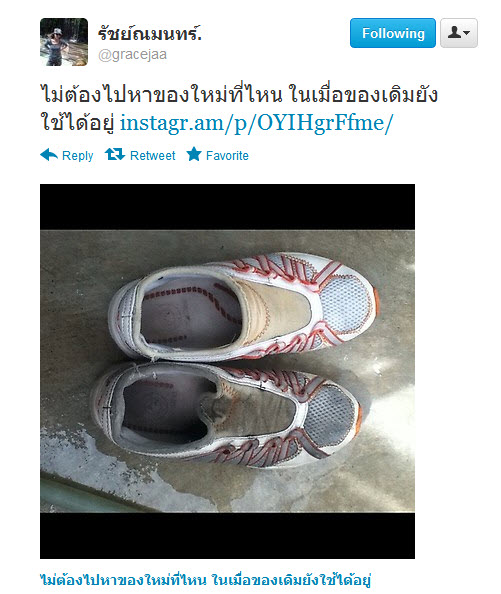Click the person silhouette icon button
The width and height of the screenshot is (501, 594).
point(454,33)
